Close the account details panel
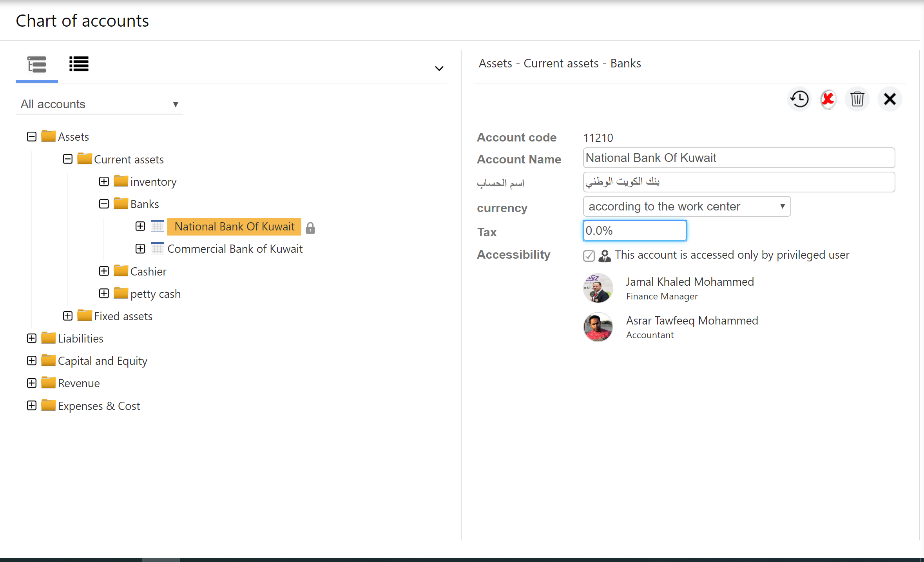This screenshot has width=924, height=562. [x=890, y=99]
